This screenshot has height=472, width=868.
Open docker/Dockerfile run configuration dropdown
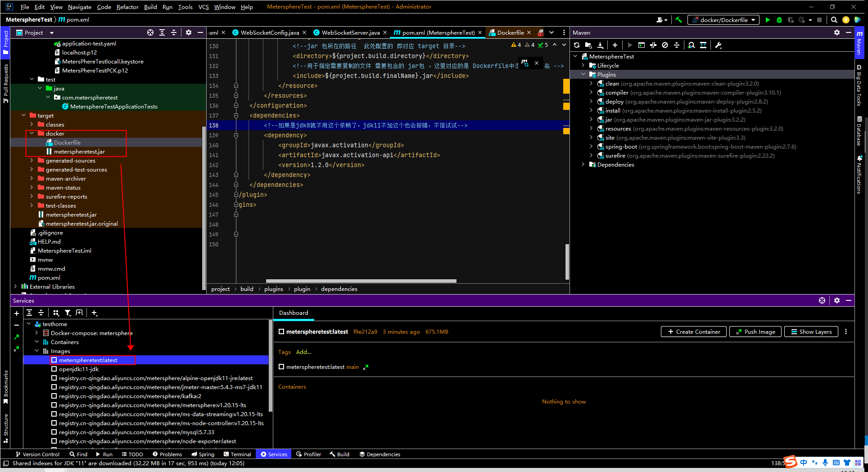click(x=723, y=20)
